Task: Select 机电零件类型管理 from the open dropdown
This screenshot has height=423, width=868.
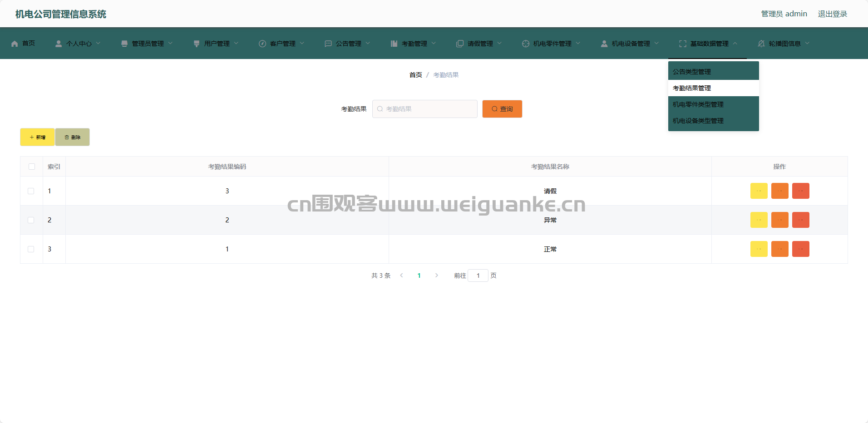Action: tap(714, 104)
